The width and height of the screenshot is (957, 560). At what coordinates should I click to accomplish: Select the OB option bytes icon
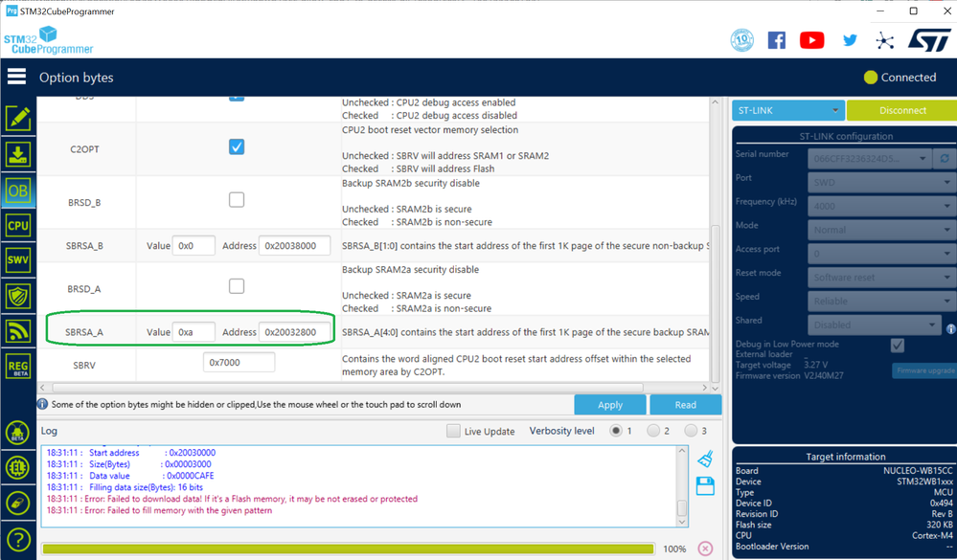click(17, 190)
